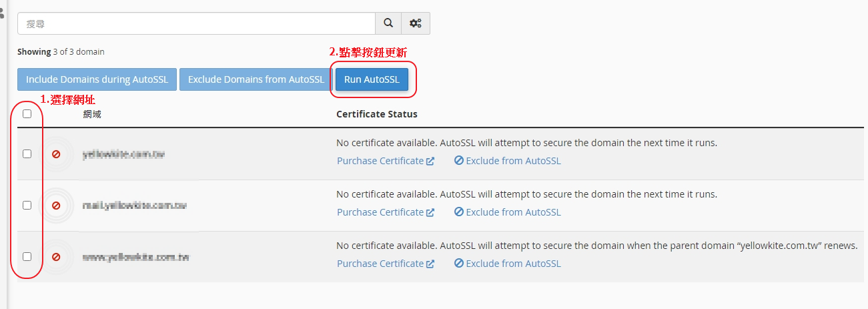Check the box for yellowkite.com.tw domain

coord(27,153)
